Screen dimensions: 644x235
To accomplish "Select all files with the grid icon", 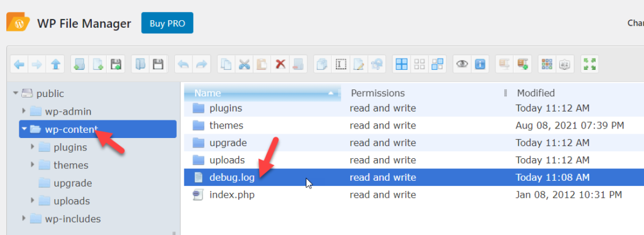I will click(401, 64).
